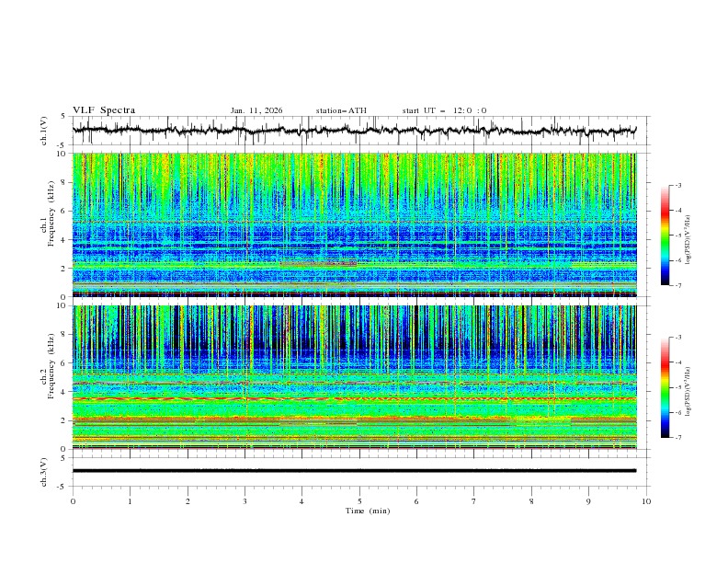Click the '-7' value on lower colorbar

(x=677, y=437)
